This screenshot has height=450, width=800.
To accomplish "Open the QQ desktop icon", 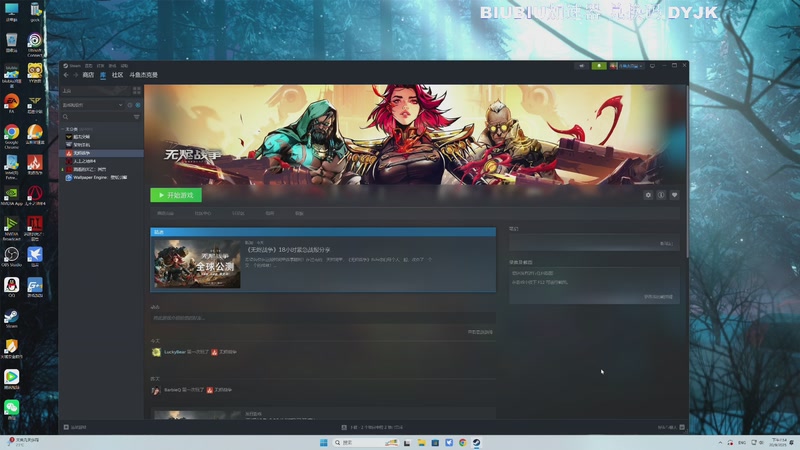I will 11,287.
